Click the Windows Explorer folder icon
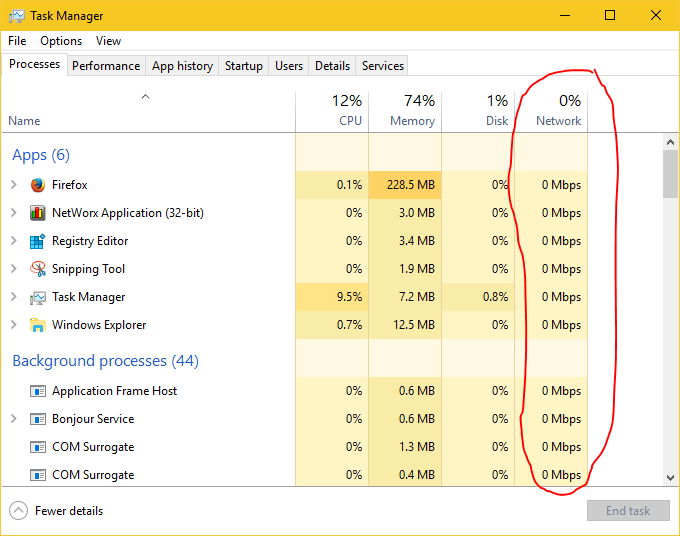 point(38,325)
